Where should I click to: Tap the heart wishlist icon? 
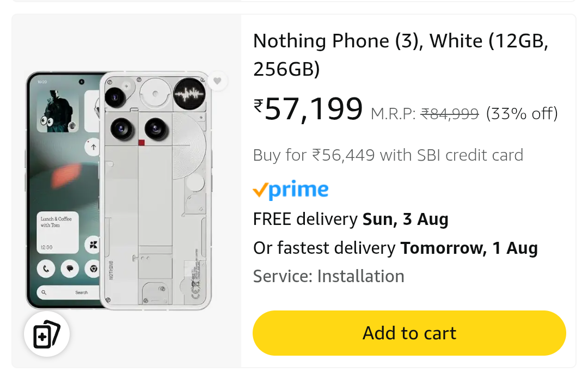click(217, 81)
